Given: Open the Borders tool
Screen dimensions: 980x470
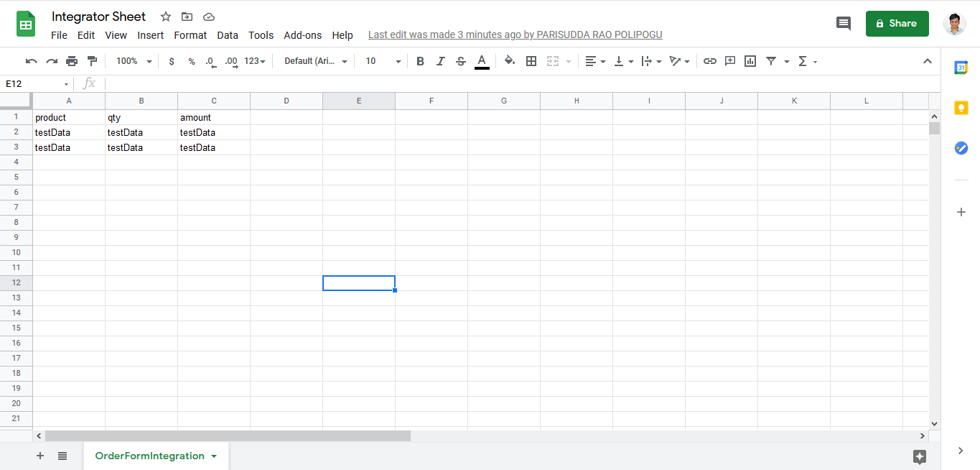Looking at the screenshot, I should click(x=531, y=61).
